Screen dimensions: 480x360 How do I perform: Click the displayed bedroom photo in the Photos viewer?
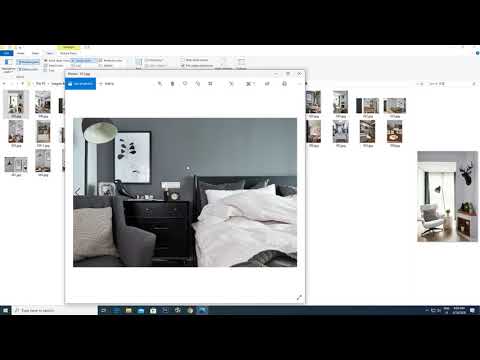click(x=185, y=192)
